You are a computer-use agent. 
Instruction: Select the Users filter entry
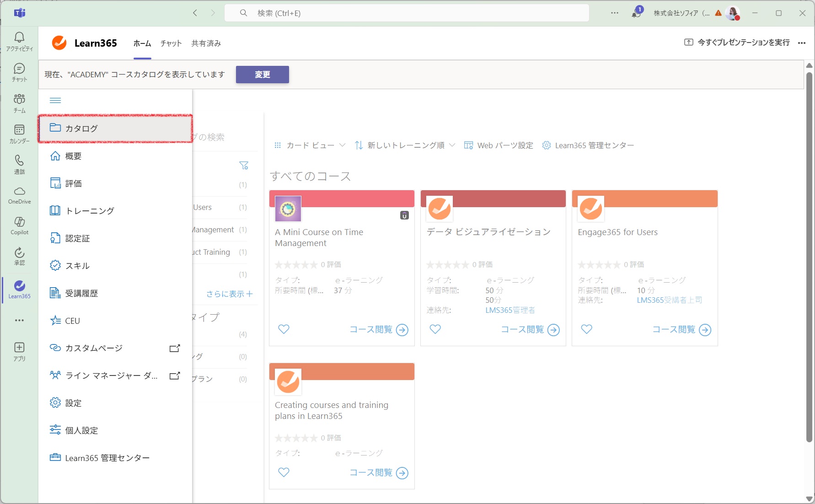click(x=220, y=207)
